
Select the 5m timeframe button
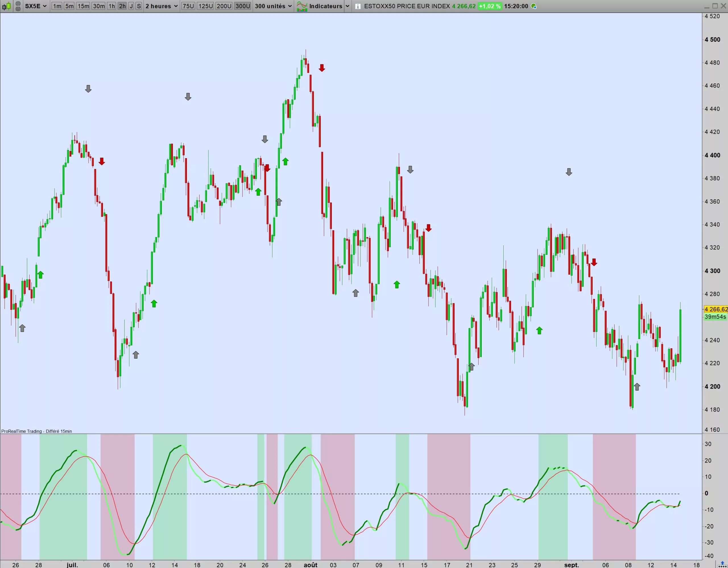click(69, 6)
